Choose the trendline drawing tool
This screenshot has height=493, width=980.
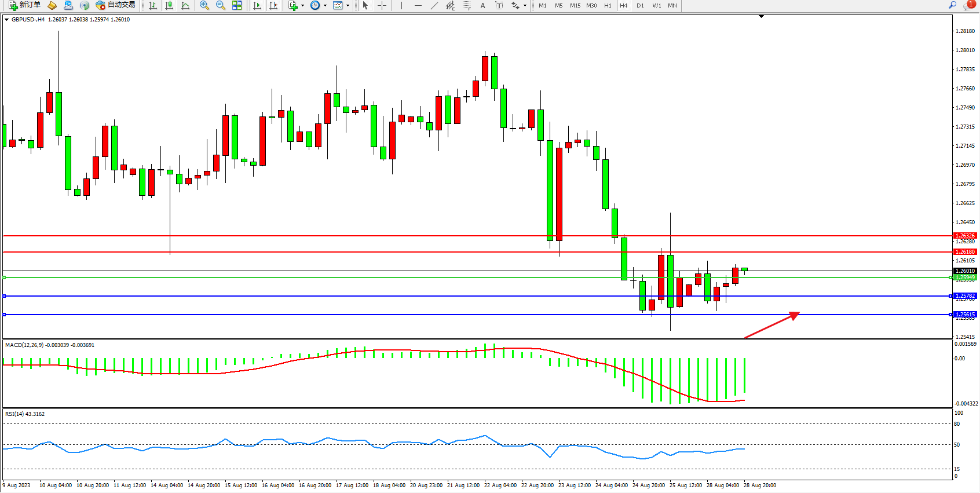(434, 5)
